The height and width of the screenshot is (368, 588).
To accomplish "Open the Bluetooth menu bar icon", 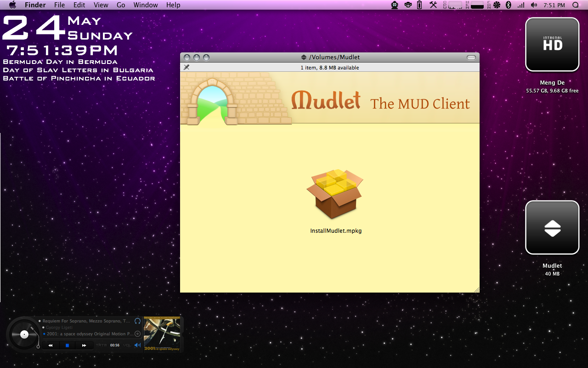I will point(508,5).
